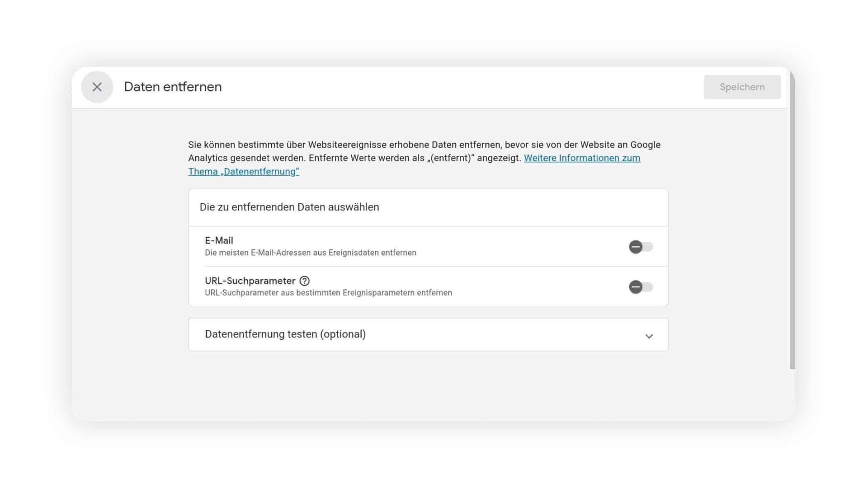This screenshot has width=868, height=488.
Task: Click the Speichern button
Action: (x=742, y=87)
